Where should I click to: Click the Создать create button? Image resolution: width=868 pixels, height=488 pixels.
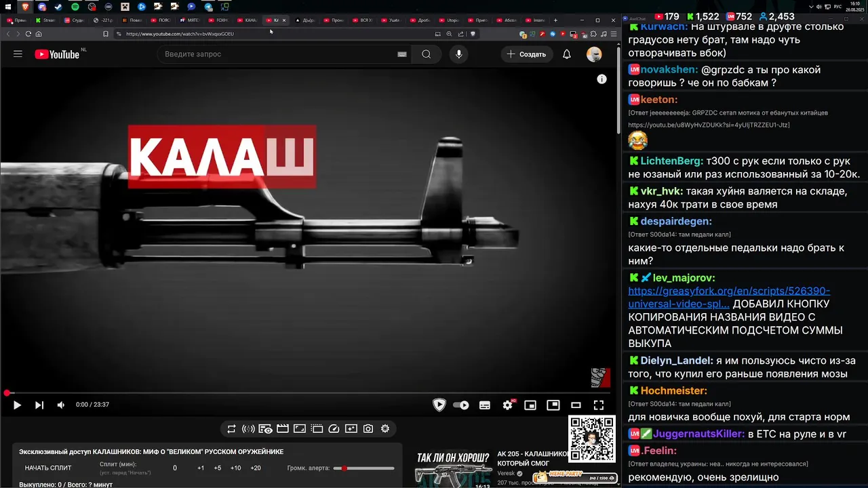coord(526,54)
